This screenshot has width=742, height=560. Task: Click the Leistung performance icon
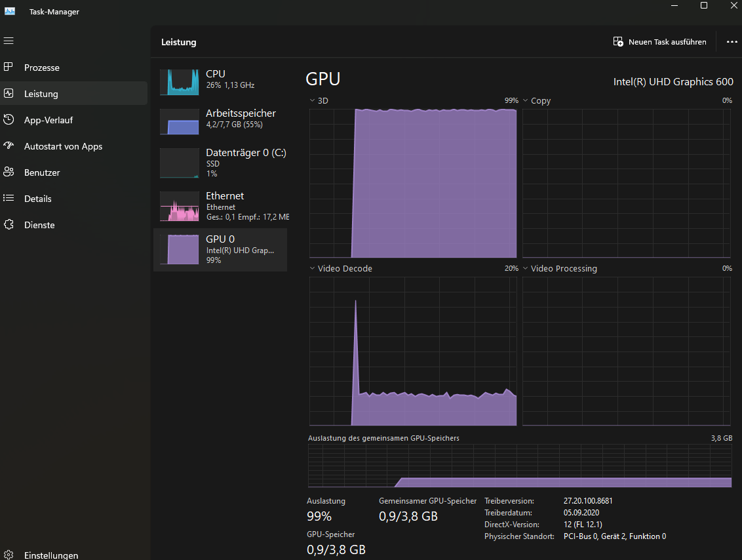(x=9, y=94)
